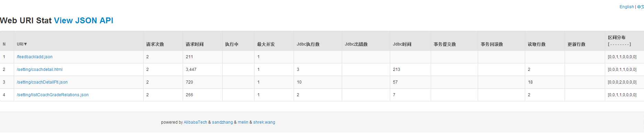This screenshot has height=137, width=644.
Task: Sort table by 最大并发 column
Action: [x=266, y=44]
